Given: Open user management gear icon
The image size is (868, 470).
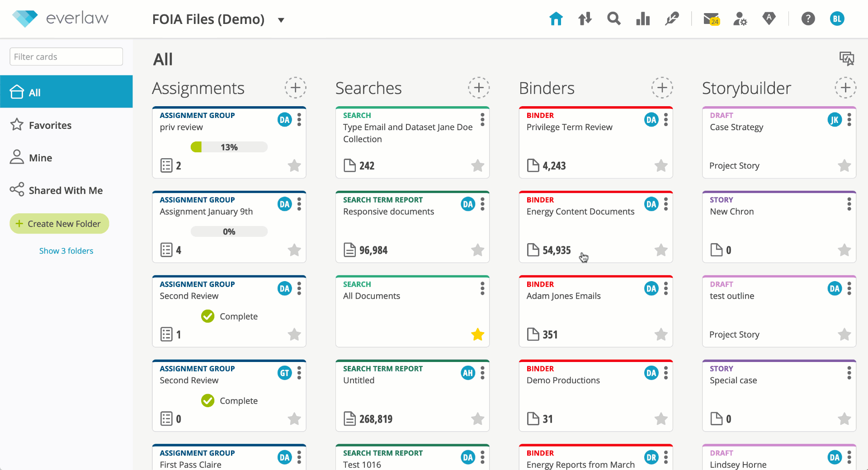Looking at the screenshot, I should pos(740,19).
